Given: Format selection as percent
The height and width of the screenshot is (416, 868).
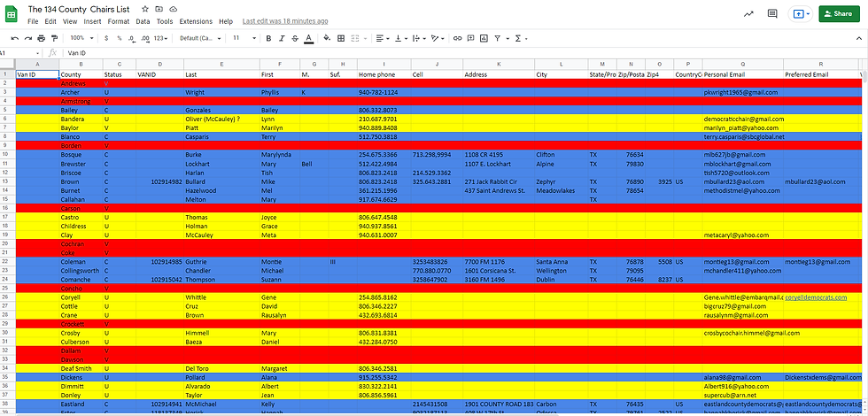Looking at the screenshot, I should coord(119,38).
